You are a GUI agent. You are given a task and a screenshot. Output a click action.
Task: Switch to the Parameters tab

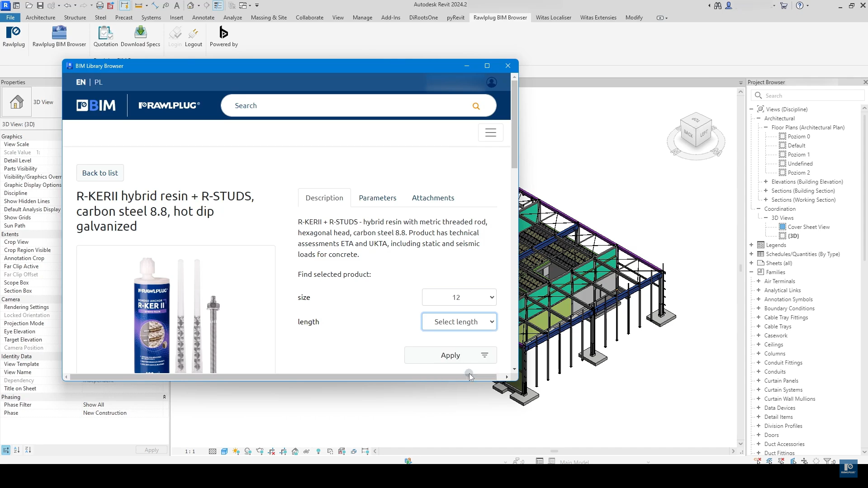[377, 198]
